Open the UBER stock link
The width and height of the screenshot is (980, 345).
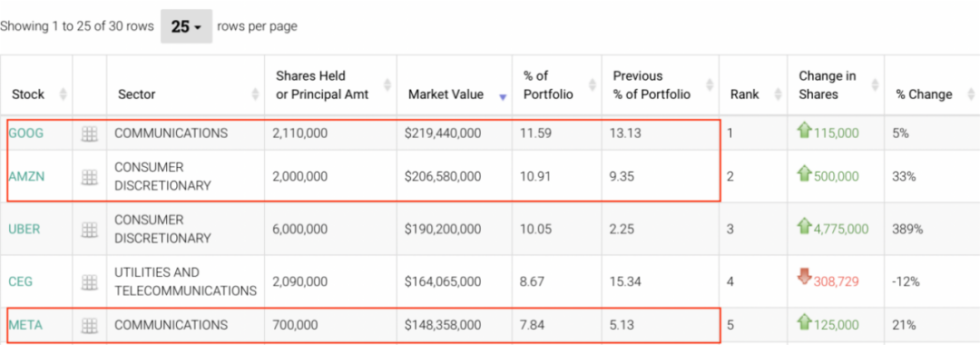coord(24,230)
